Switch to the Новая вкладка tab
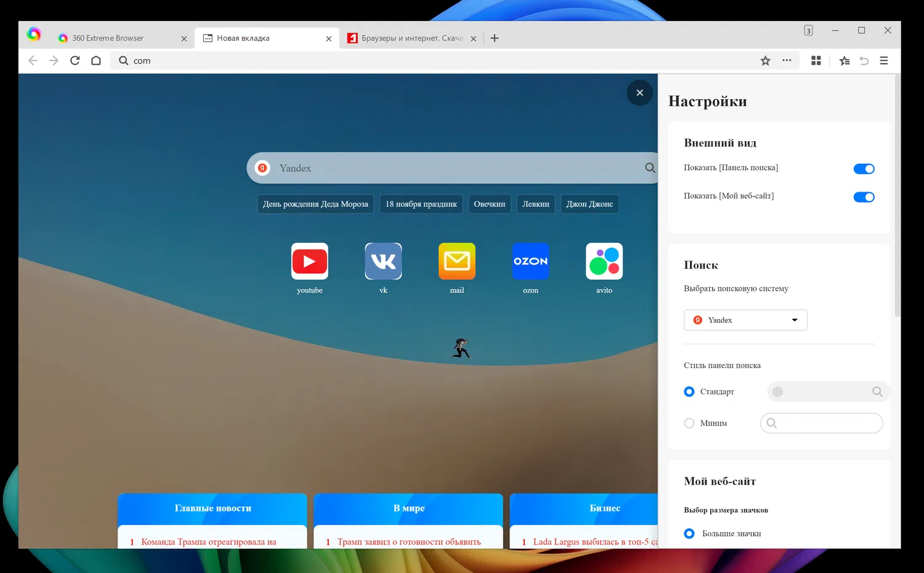 tap(267, 38)
